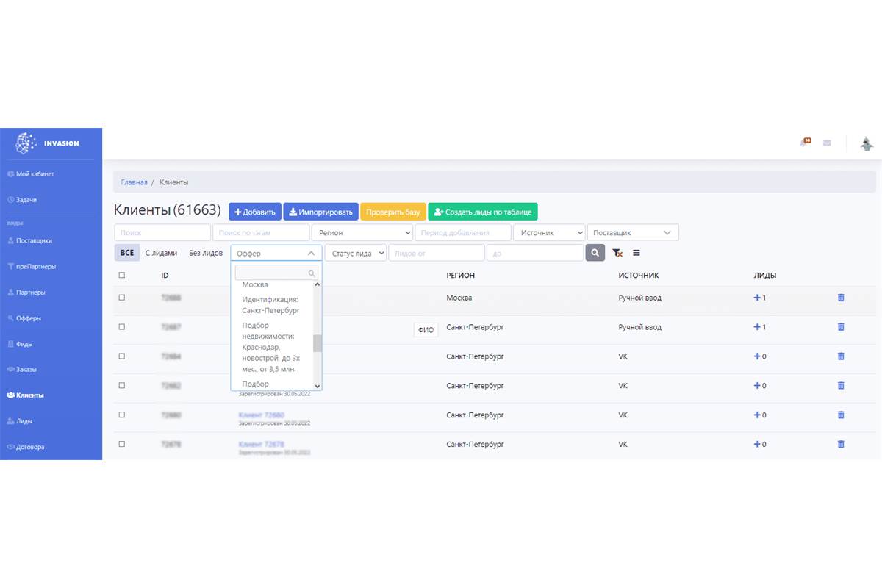Click the РЕГИОН column header
Viewport: 882px width, 588px height.
click(x=461, y=276)
